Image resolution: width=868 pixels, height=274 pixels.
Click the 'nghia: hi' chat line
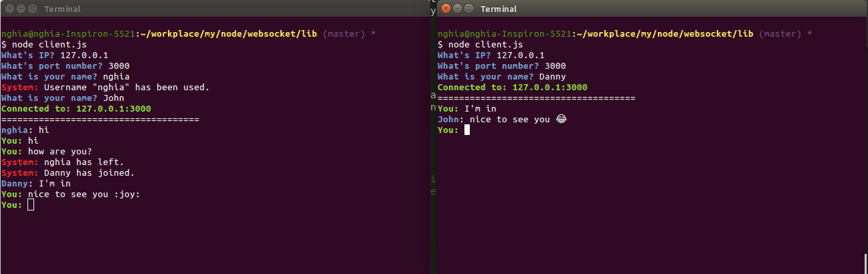click(x=25, y=130)
